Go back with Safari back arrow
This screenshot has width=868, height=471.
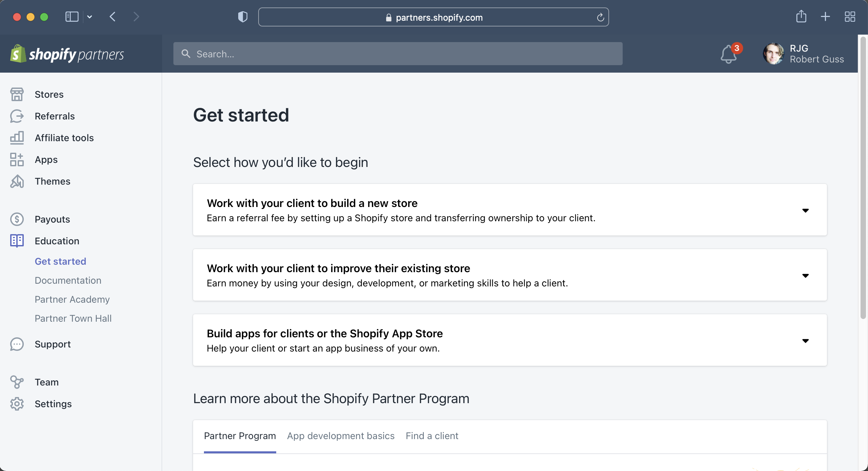pyautogui.click(x=113, y=17)
